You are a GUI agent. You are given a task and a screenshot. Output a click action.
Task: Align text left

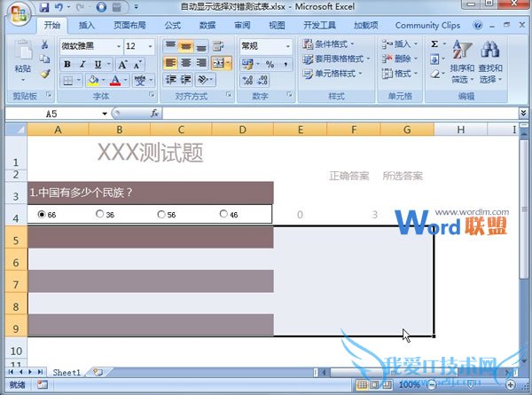(x=170, y=63)
